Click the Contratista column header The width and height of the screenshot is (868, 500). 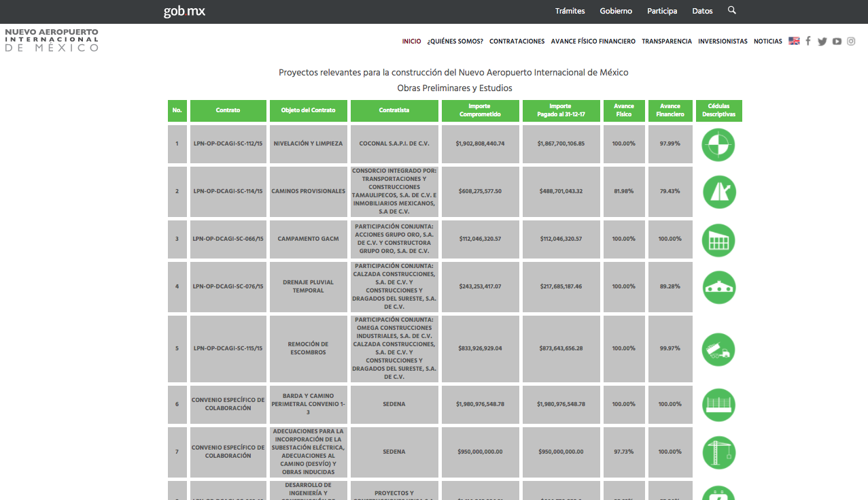[x=394, y=111]
